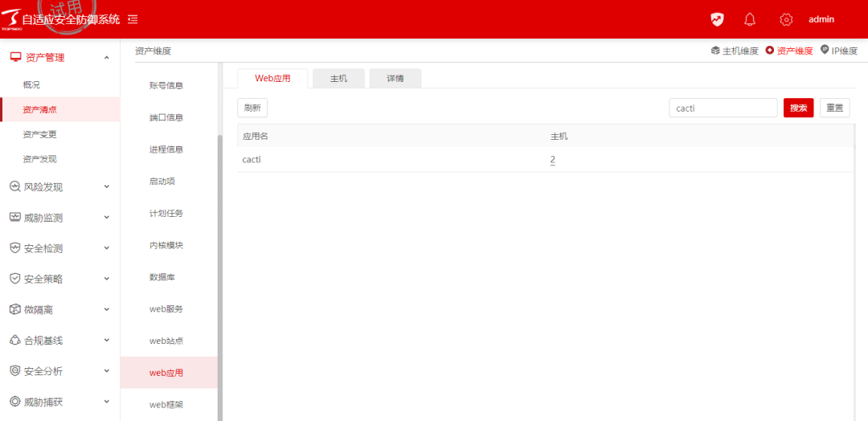Expand the 安全策略 menu chevron
Image resolution: width=868 pixels, height=421 pixels.
[x=107, y=280]
